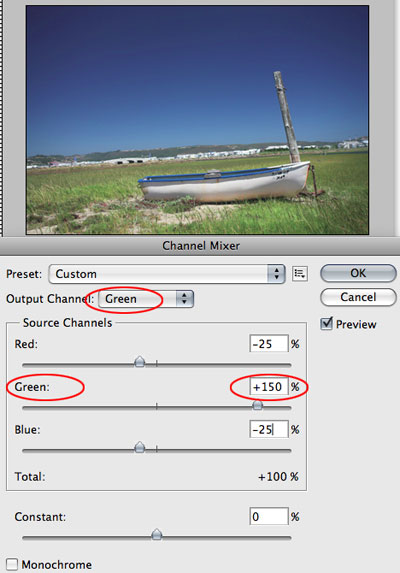Enable the Monochrome checkbox
This screenshot has width=400, height=573.
[x=12, y=564]
